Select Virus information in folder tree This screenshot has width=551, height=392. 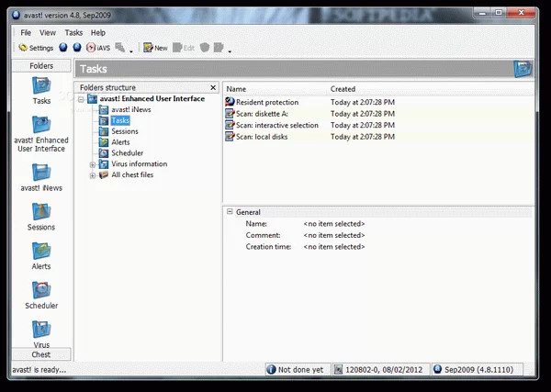[x=140, y=164]
